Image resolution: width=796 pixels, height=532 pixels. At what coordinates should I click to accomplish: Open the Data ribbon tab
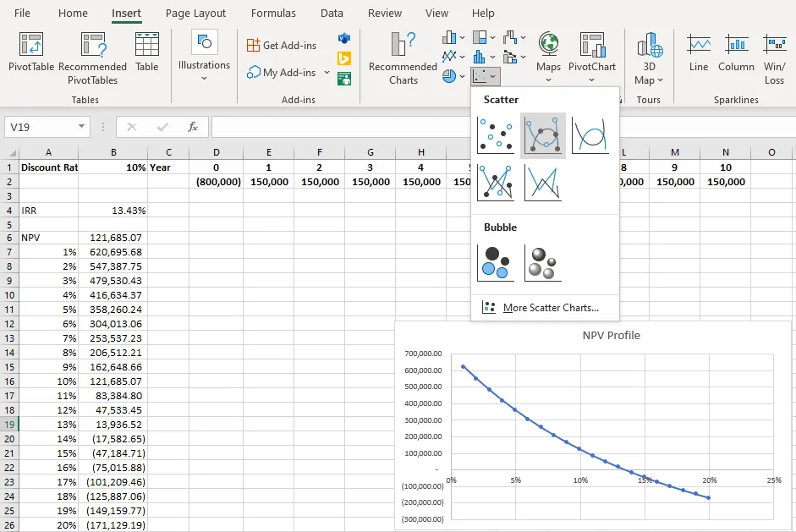pos(332,13)
